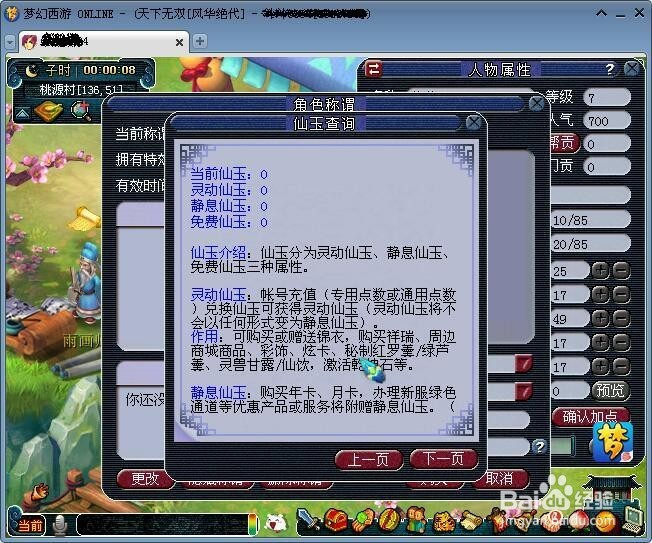Viewport: 652px width, 543px height.
Task: Click the 10/85 value field
Action: coord(590,220)
